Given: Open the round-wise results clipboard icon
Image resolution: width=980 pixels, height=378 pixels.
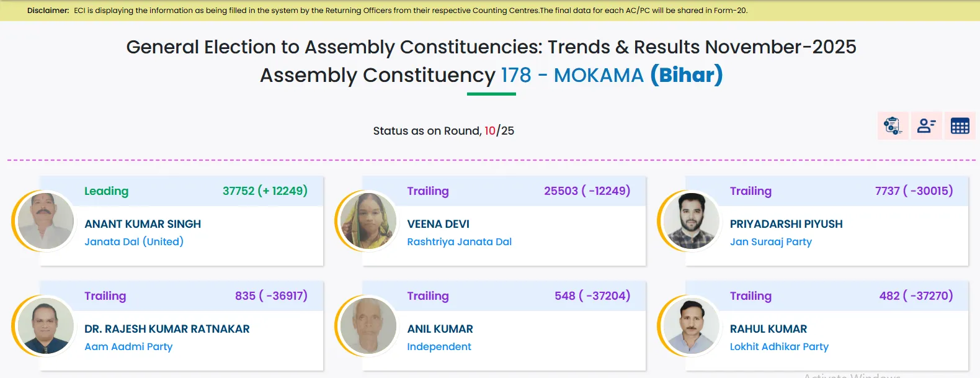Looking at the screenshot, I should click(893, 126).
